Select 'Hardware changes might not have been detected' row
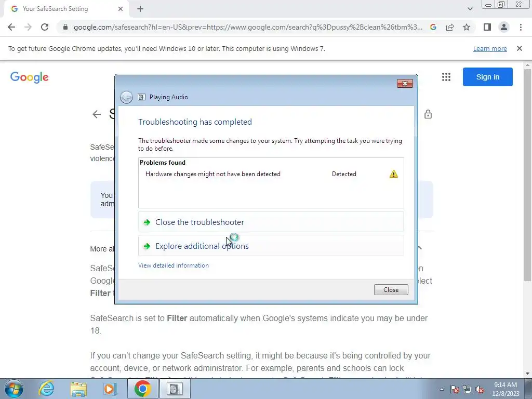532x399 pixels. click(271, 174)
